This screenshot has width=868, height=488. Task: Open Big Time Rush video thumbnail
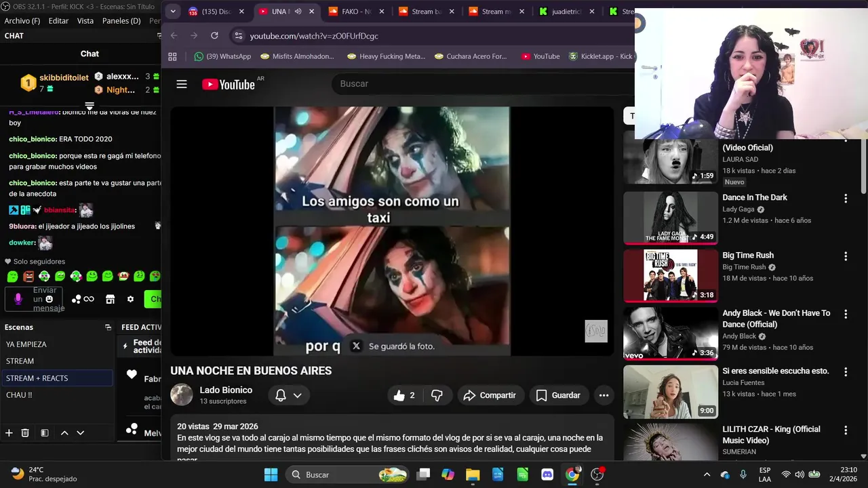(670, 276)
